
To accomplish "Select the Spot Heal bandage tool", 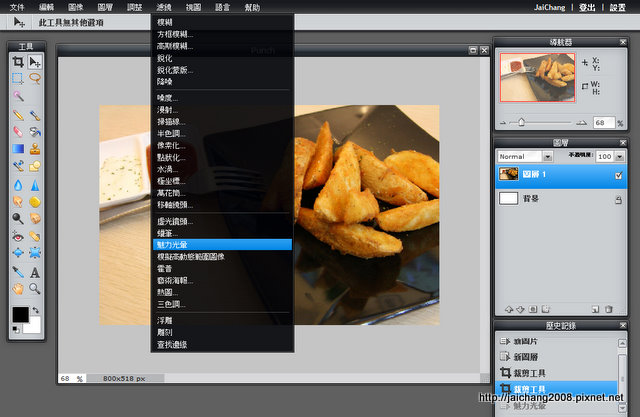I will pos(35,236).
